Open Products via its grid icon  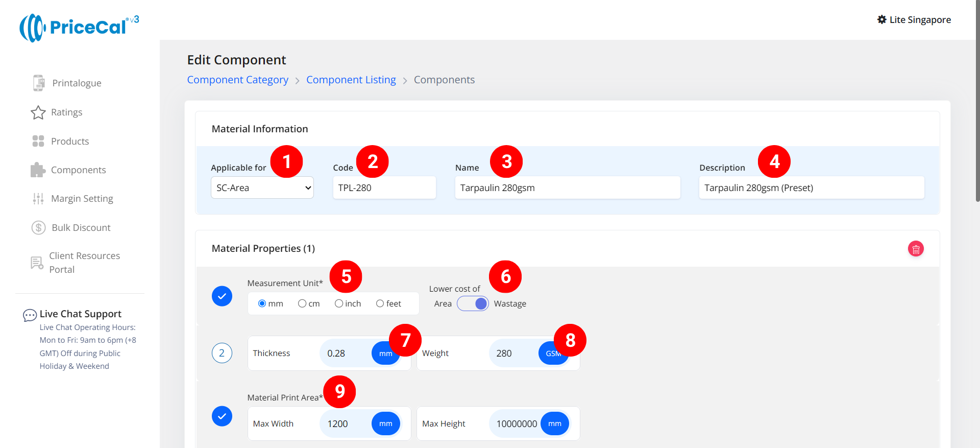(x=38, y=141)
